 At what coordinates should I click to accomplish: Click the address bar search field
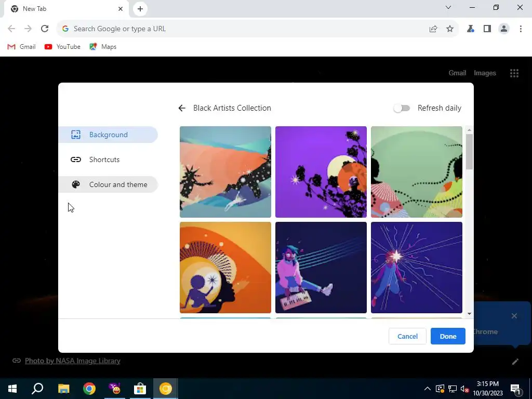pos(248,29)
